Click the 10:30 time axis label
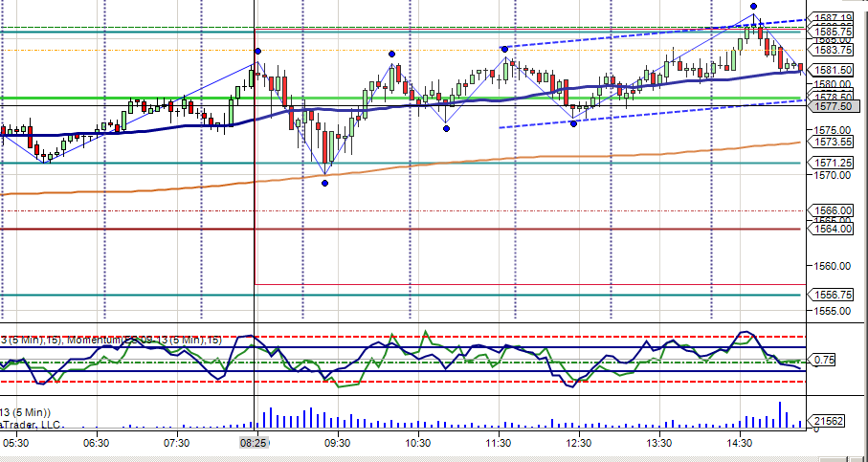Screen dimensions: 868x462 pos(418,443)
